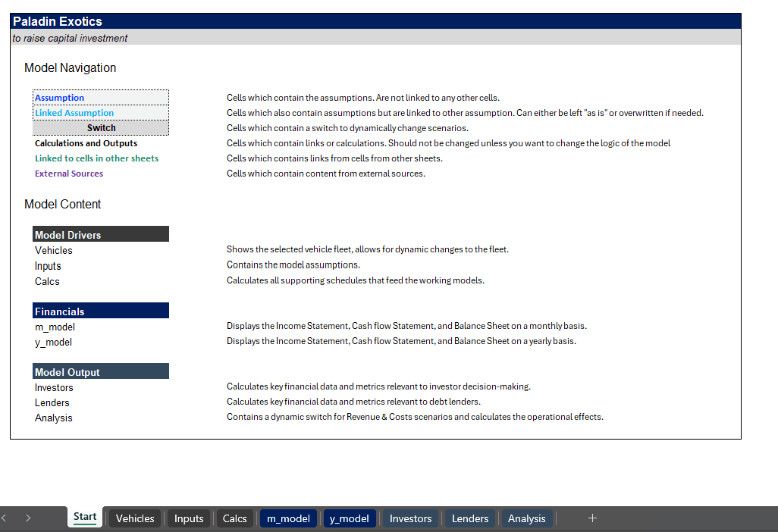The image size is (778, 532).
Task: Click the next sheet navigation arrow
Action: click(x=28, y=518)
